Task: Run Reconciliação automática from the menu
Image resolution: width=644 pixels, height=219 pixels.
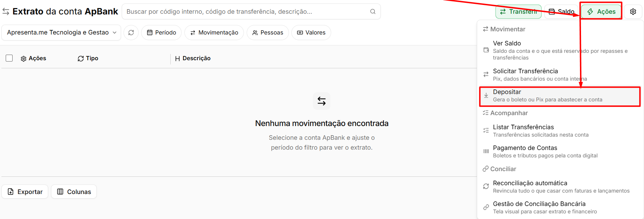Action: pyautogui.click(x=560, y=187)
